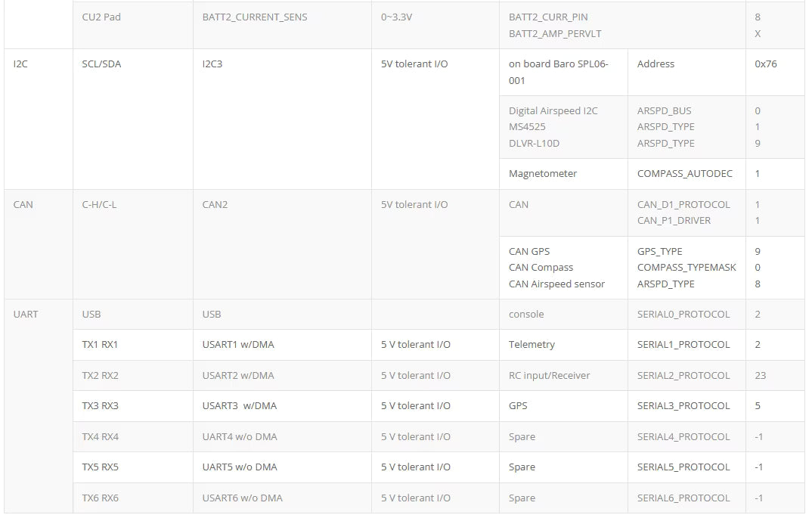812x518 pixels.
Task: Click the CAN_D1_PROTOCOL parameter
Action: (683, 205)
